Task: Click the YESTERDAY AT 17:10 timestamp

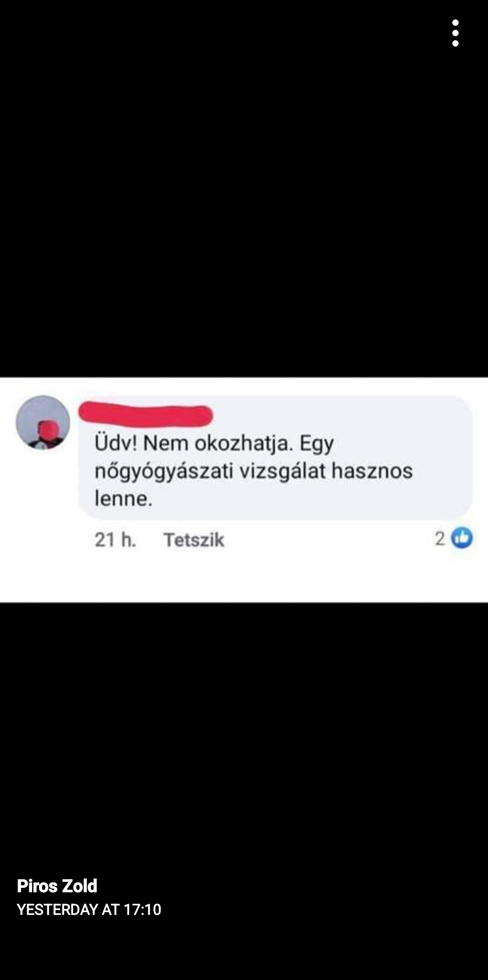Action: pos(89,909)
